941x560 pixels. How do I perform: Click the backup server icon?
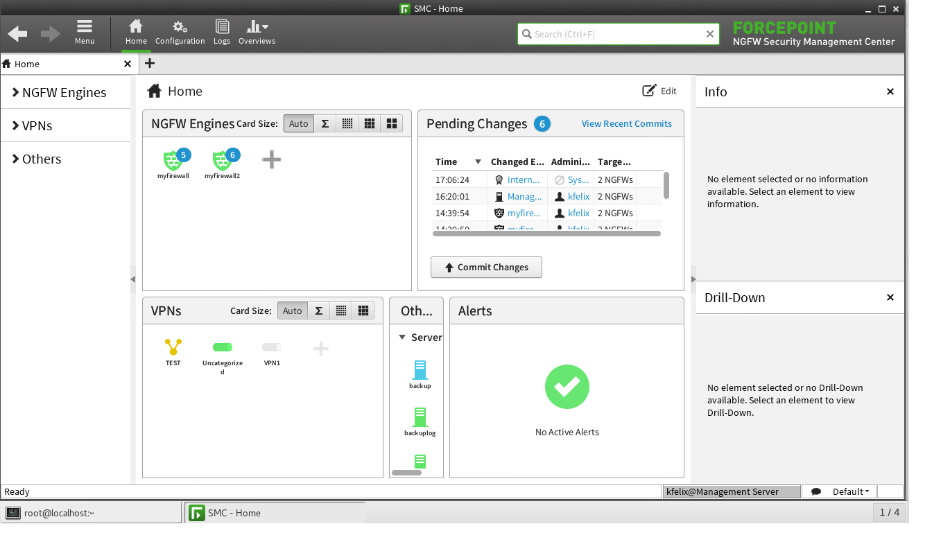click(x=419, y=369)
